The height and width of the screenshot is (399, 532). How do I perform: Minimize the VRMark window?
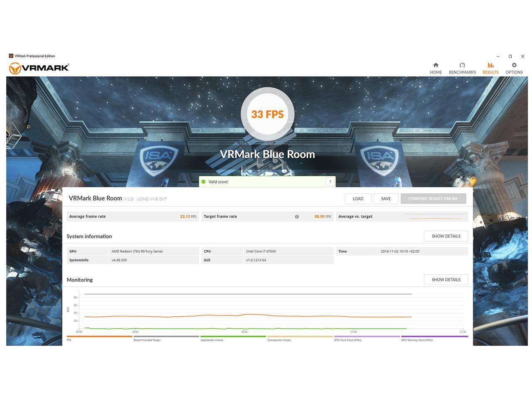498,56
